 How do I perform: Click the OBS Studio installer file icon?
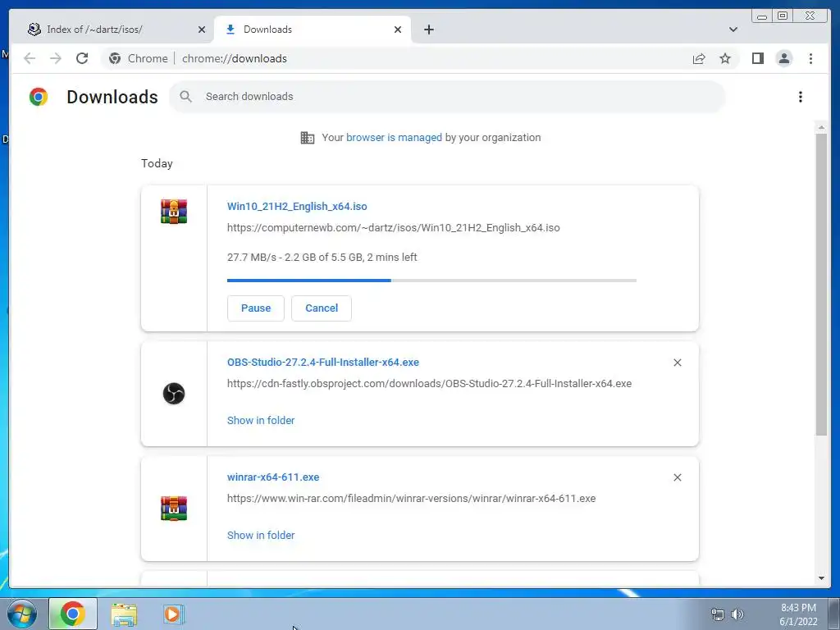(174, 394)
